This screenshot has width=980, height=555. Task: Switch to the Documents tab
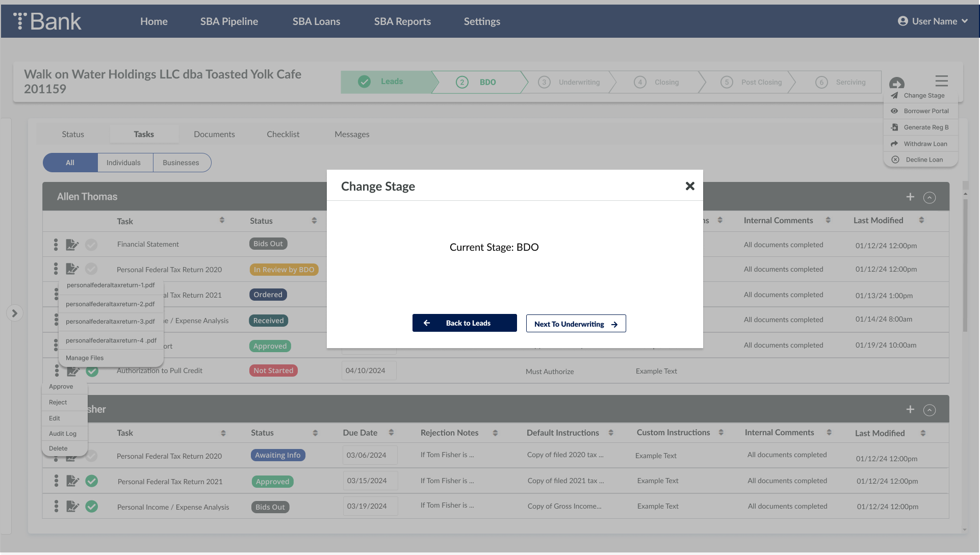214,134
